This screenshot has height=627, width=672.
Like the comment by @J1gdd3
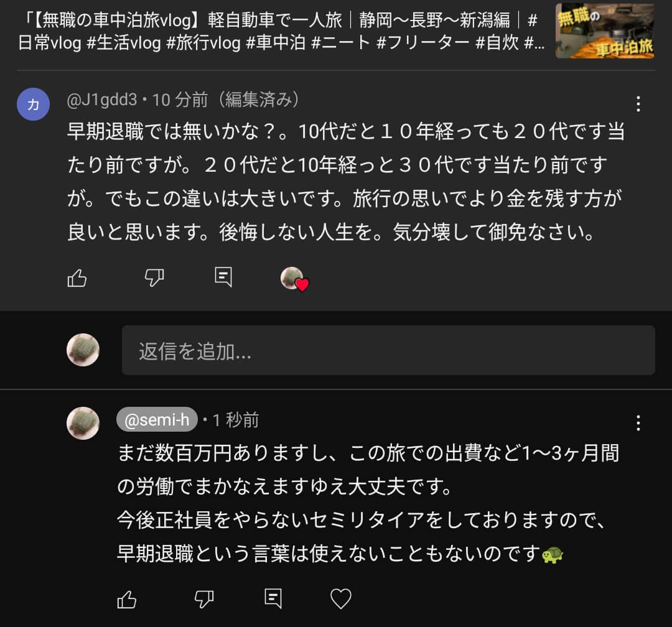77,278
